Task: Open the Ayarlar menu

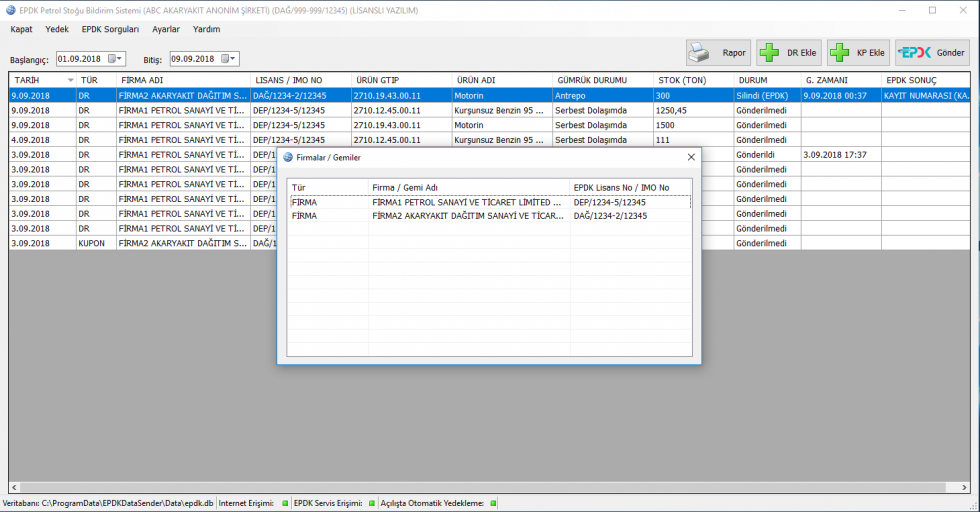Action: tap(166, 29)
